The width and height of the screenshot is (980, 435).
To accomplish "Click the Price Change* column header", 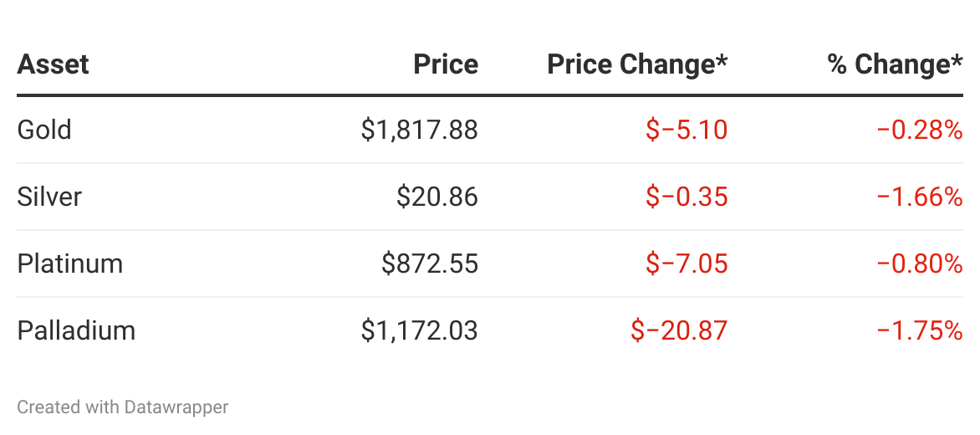I will (637, 64).
